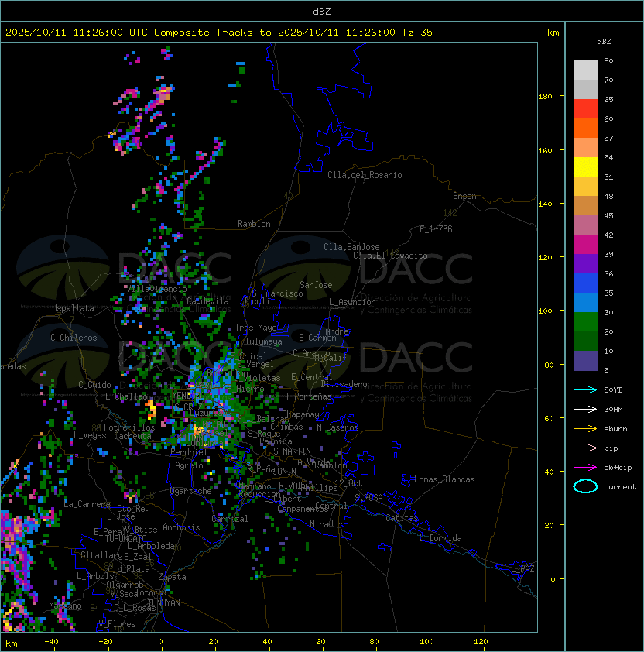Viewport: 644px width, 652px height.
Task: Pick the slate bottom swatch of dBZ scale
Action: (585, 361)
